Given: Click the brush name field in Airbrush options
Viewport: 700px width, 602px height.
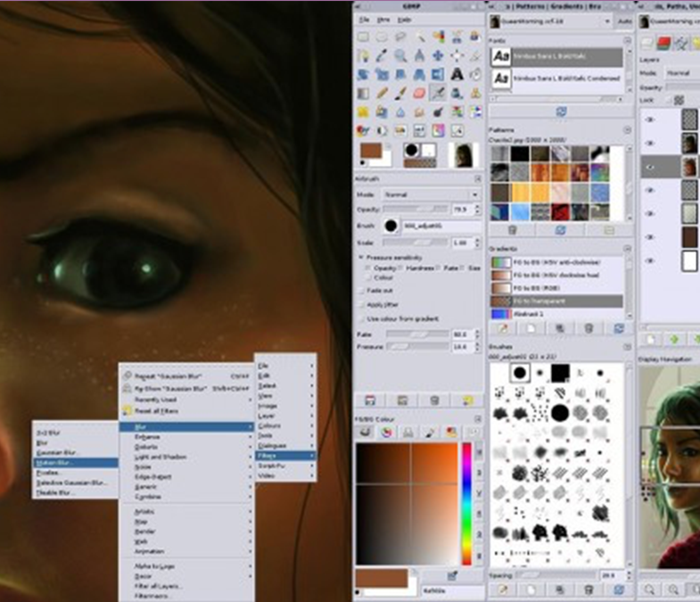Looking at the screenshot, I should click(441, 226).
